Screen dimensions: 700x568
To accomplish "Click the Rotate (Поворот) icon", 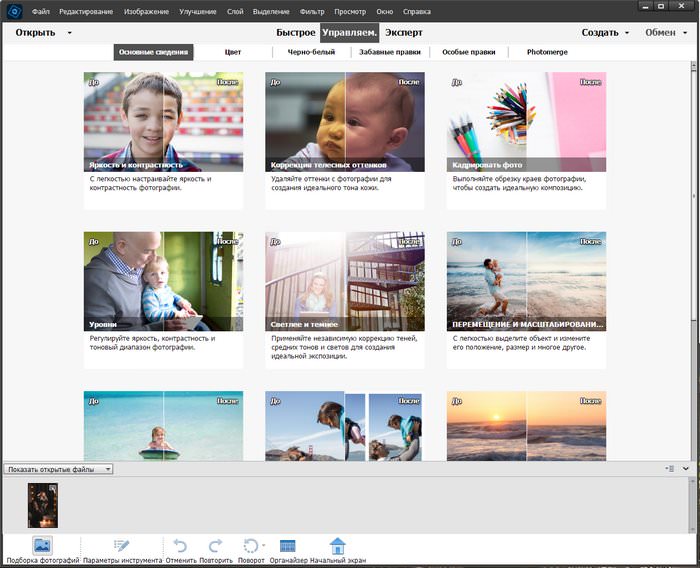I will (251, 546).
